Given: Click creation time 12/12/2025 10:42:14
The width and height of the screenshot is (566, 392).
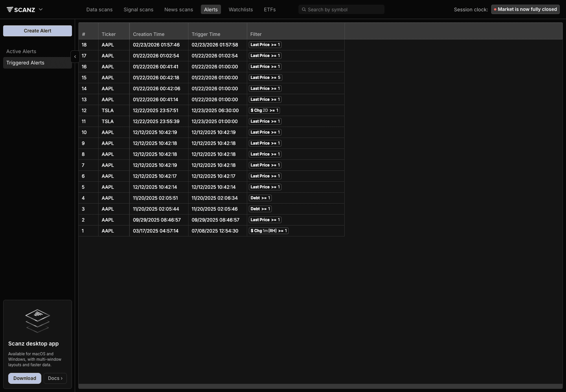Looking at the screenshot, I should 155,187.
